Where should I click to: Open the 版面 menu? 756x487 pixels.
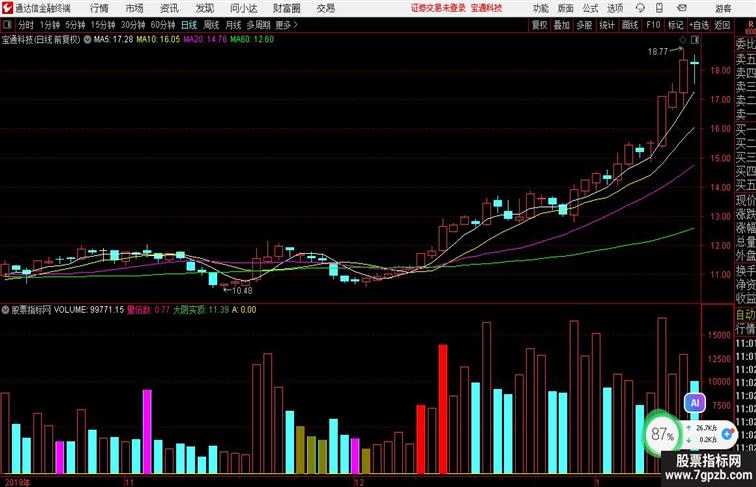pyautogui.click(x=566, y=8)
